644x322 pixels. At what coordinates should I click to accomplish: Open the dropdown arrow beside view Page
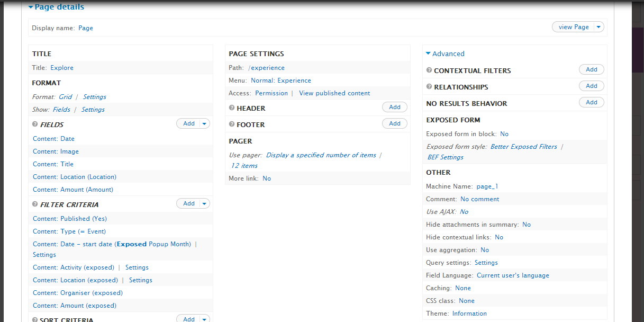[598, 27]
